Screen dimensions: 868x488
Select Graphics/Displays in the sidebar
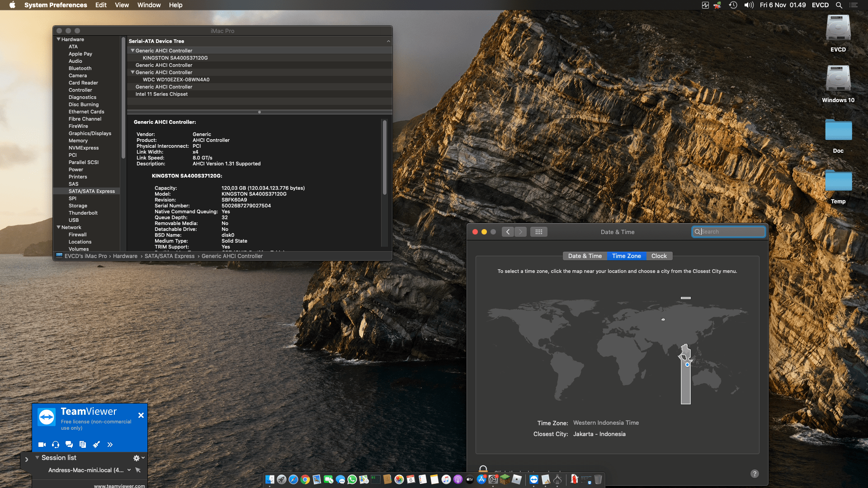tap(90, 133)
